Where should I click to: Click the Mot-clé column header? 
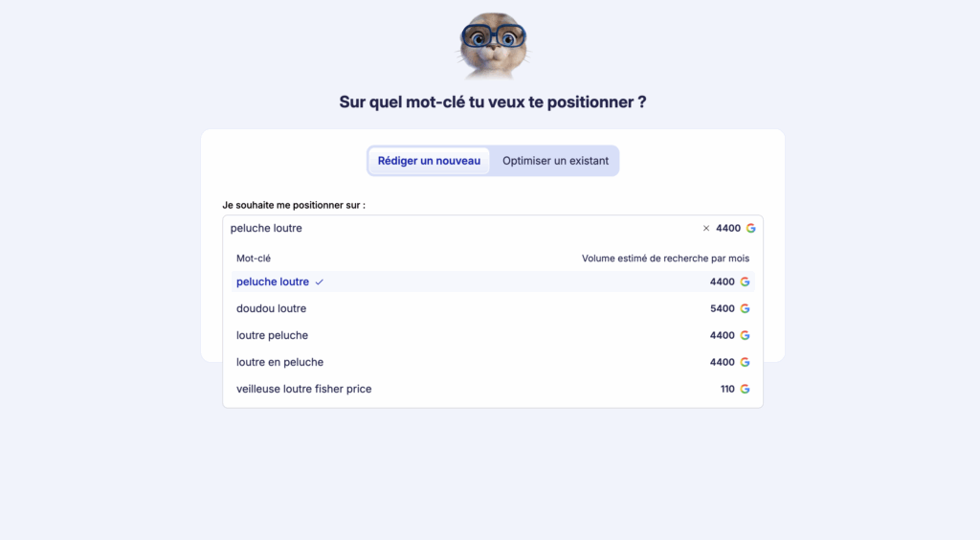pos(253,259)
